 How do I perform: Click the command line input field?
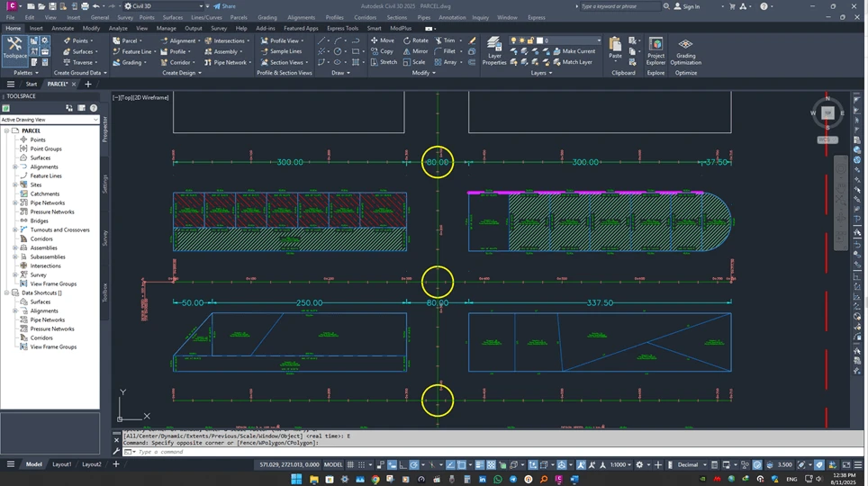[270, 452]
